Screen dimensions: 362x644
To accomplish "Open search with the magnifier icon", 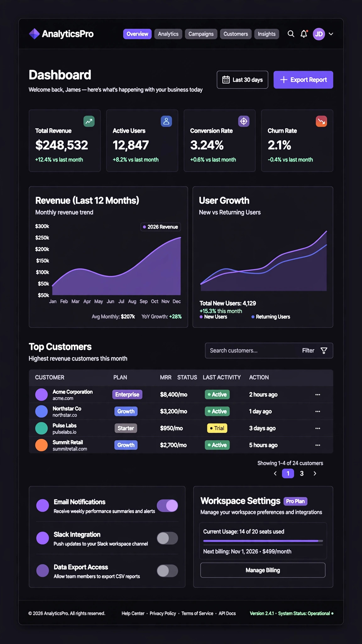I will tap(291, 34).
